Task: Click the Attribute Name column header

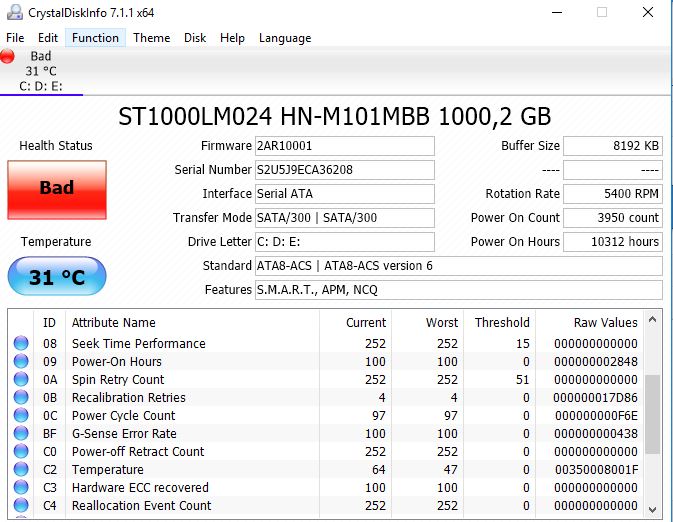Action: click(x=192, y=322)
